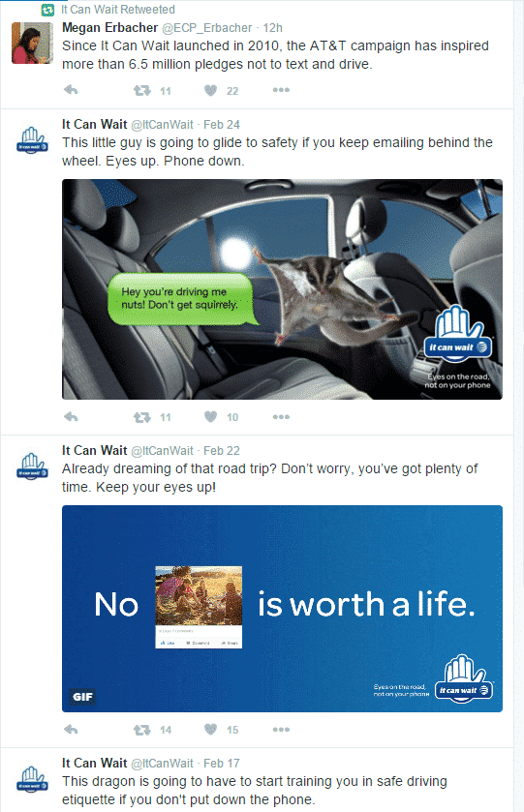Open more options on the Feb 24 tweet
Image resolution: width=524 pixels, height=812 pixels.
point(281,417)
